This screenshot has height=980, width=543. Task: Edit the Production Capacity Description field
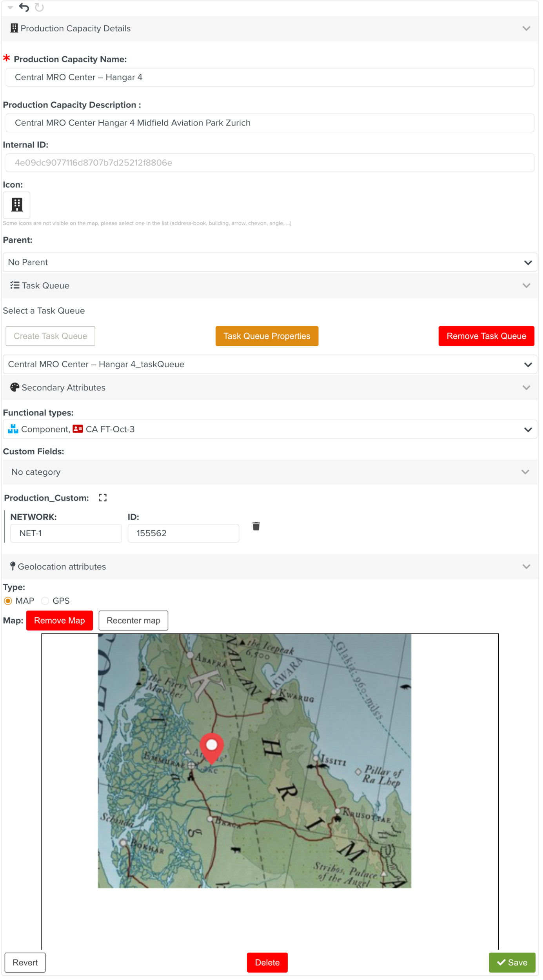[270, 123]
